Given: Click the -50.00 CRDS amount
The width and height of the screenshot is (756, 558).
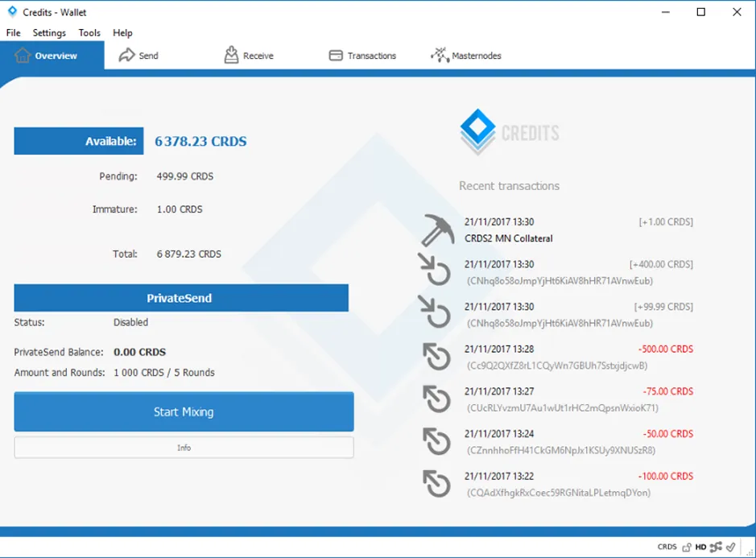Looking at the screenshot, I should [667, 434].
